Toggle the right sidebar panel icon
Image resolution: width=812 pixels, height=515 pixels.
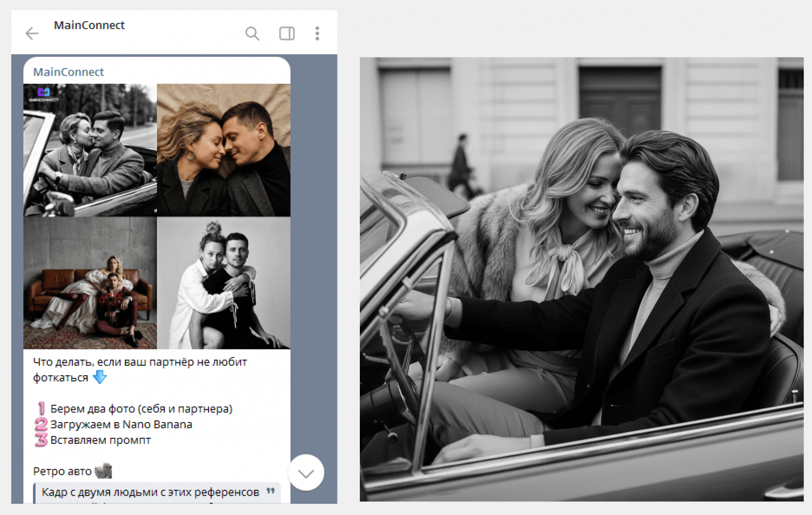[287, 34]
